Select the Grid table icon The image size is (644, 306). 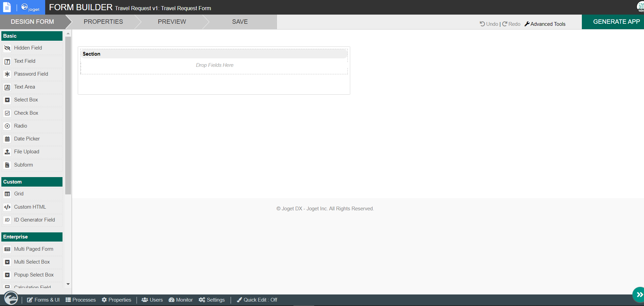(x=7, y=194)
